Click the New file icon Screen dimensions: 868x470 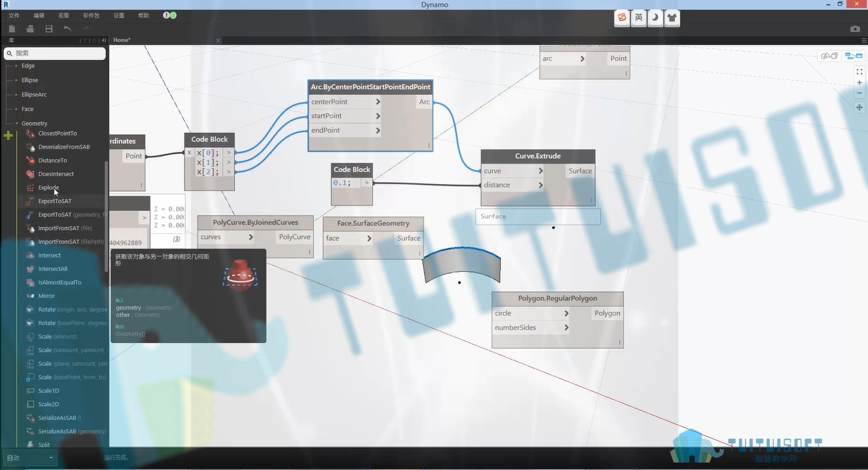coord(12,29)
